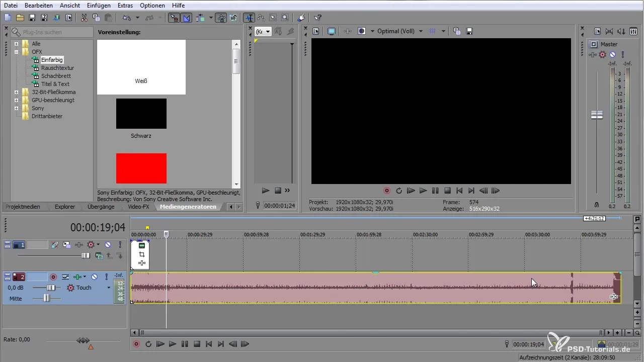This screenshot has height=362, width=644.
Task: Toggle split screen view in preview
Action: coord(362,31)
